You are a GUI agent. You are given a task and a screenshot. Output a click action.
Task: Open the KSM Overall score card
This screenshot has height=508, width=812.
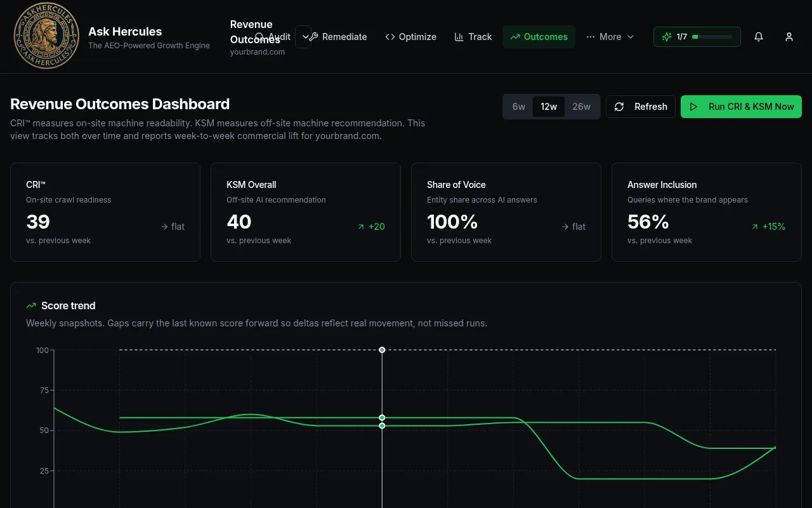click(306, 212)
